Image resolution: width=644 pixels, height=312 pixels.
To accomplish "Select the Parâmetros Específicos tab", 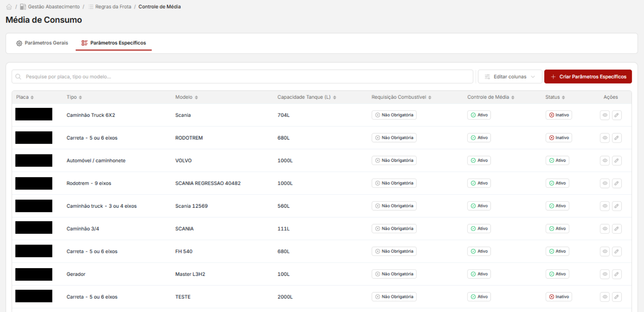I will tap(114, 43).
